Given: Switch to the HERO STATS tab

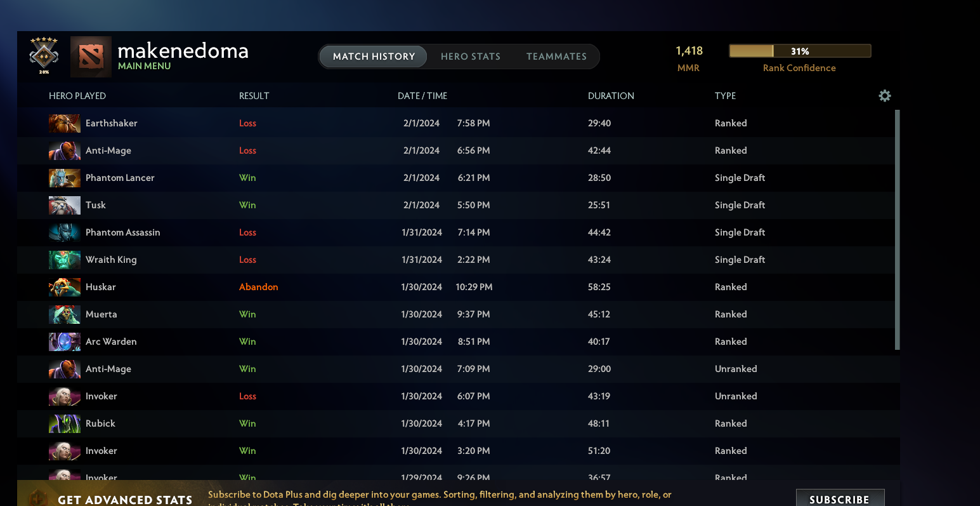Looking at the screenshot, I should click(471, 56).
